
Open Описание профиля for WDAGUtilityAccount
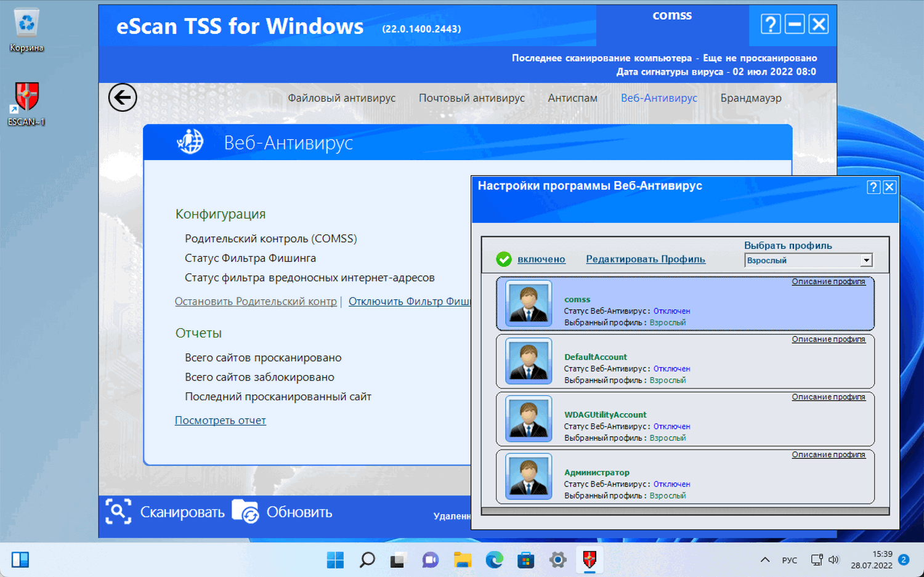click(x=829, y=397)
